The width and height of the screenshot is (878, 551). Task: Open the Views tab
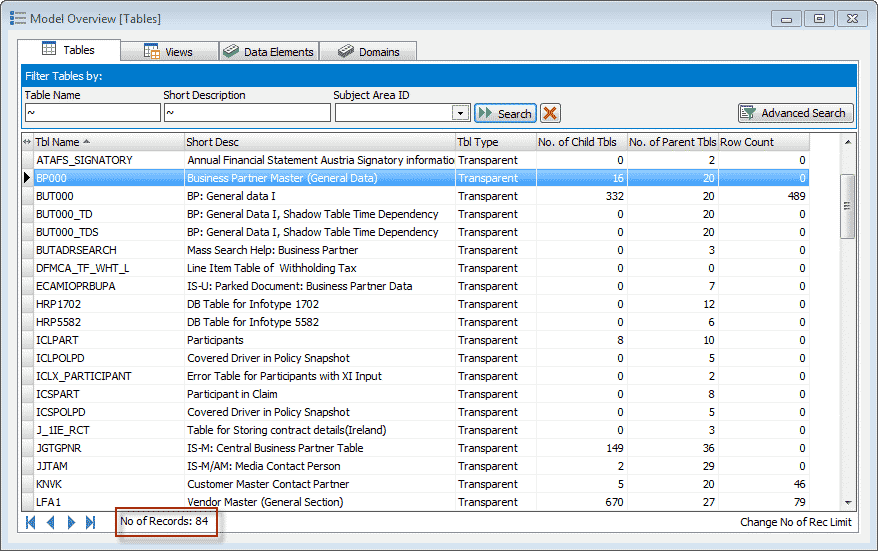pos(169,52)
